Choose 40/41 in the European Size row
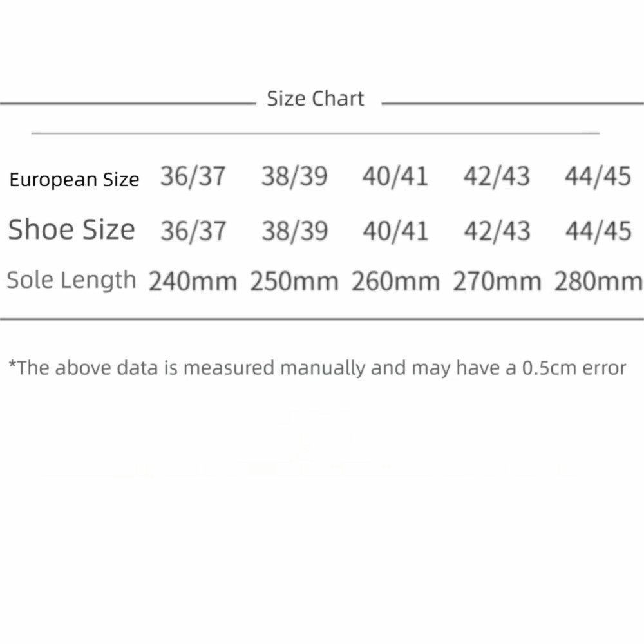The image size is (644, 644). tap(395, 176)
